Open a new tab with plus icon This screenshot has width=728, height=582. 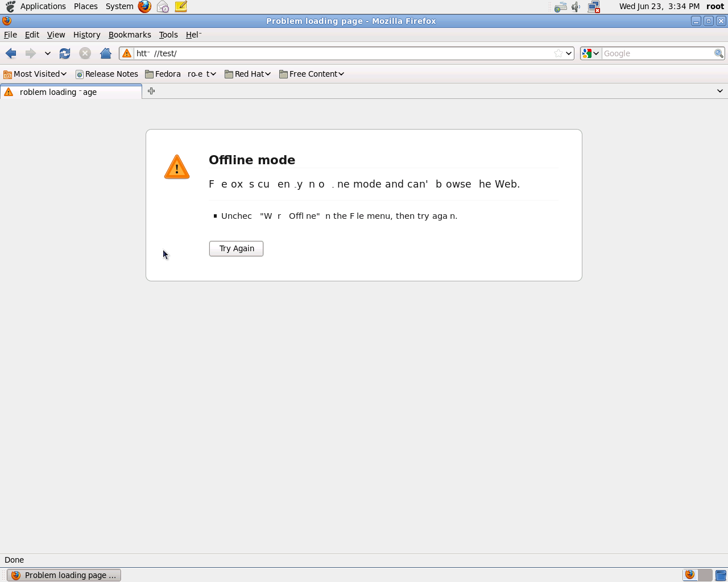(x=151, y=91)
